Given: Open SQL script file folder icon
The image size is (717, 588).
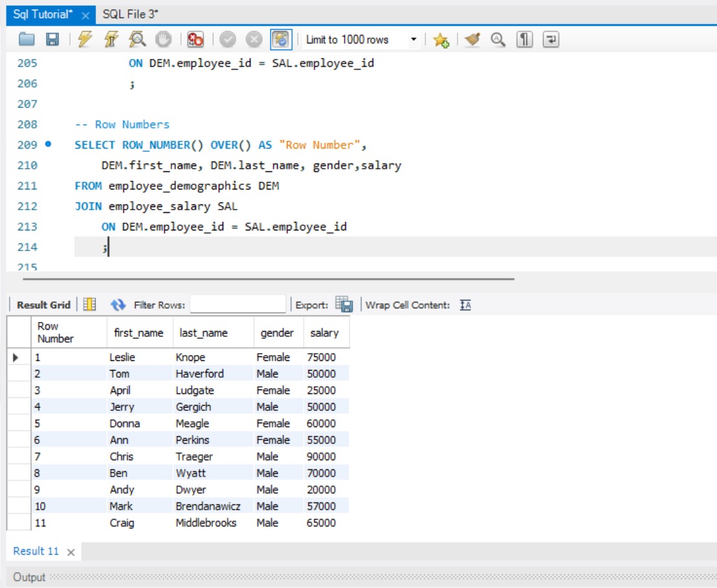Looking at the screenshot, I should coord(27,40).
